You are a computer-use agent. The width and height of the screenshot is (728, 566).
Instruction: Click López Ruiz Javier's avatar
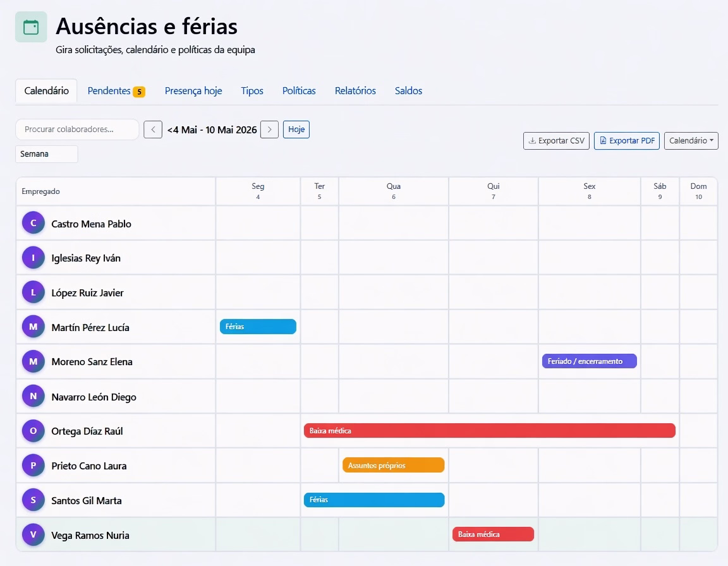[x=33, y=292]
